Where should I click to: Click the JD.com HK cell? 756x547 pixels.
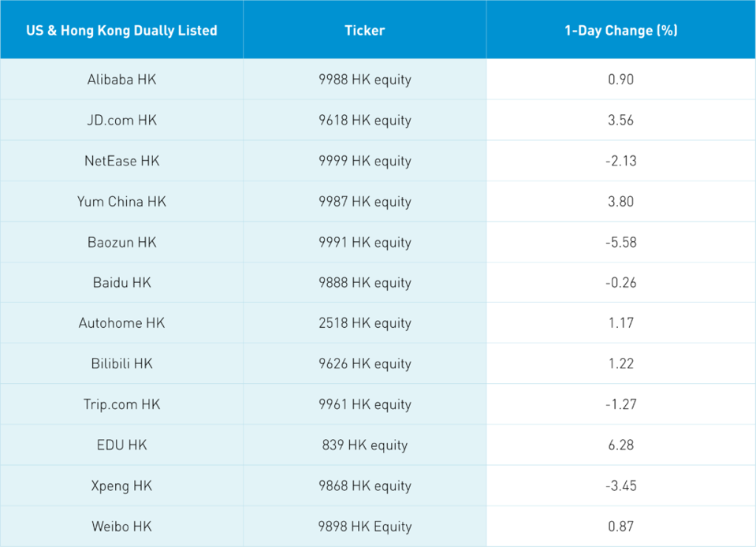click(x=121, y=121)
